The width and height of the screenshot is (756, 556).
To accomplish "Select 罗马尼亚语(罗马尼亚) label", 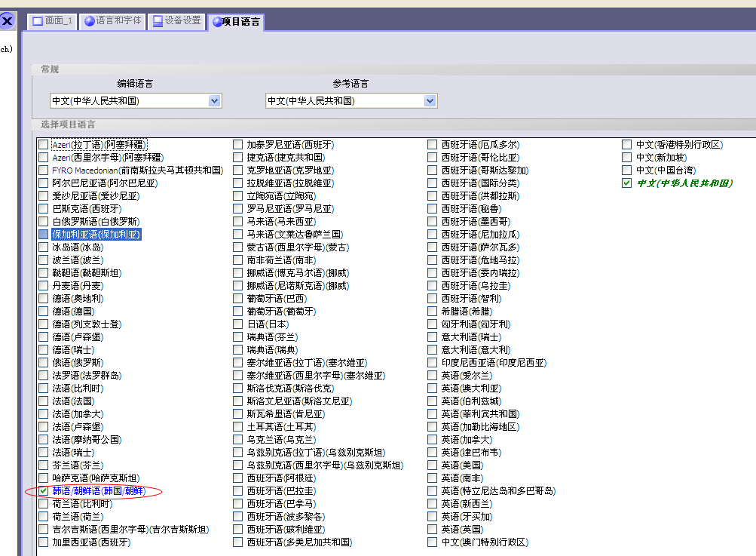I will [291, 208].
